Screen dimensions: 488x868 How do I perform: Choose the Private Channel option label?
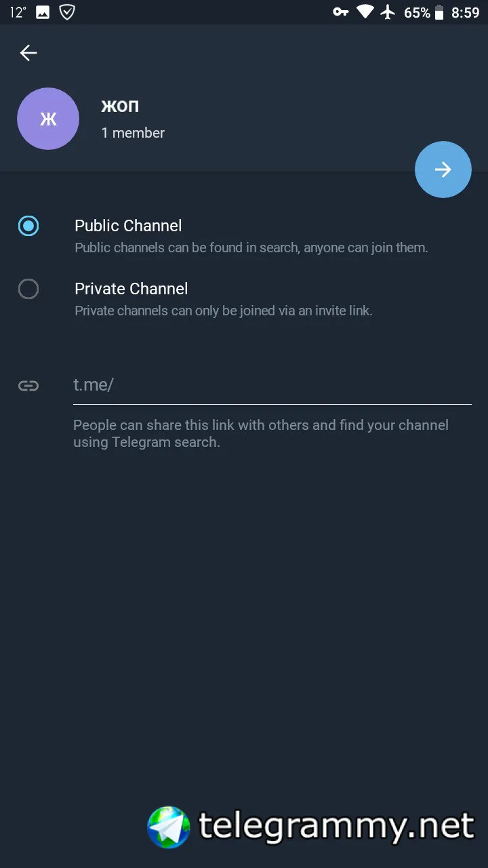pyautogui.click(x=131, y=289)
